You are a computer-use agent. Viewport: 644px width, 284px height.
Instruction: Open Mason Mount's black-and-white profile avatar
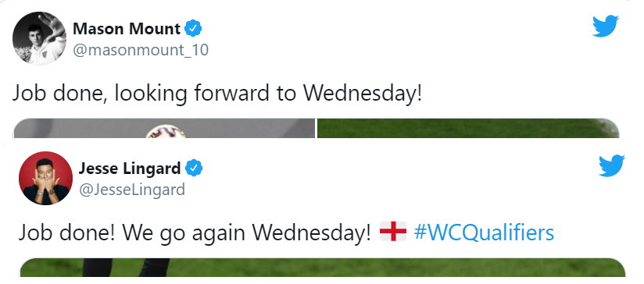click(x=39, y=38)
